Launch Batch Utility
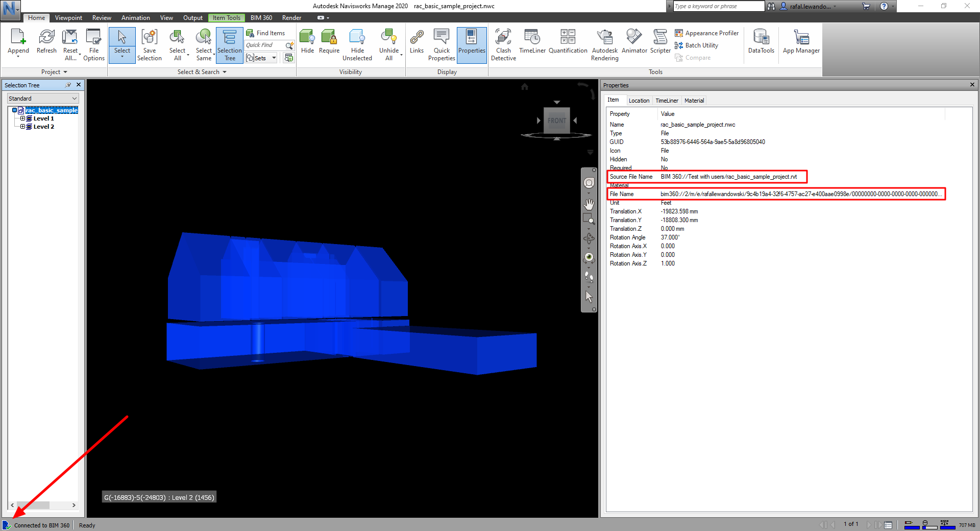The image size is (980, 531). (x=697, y=45)
